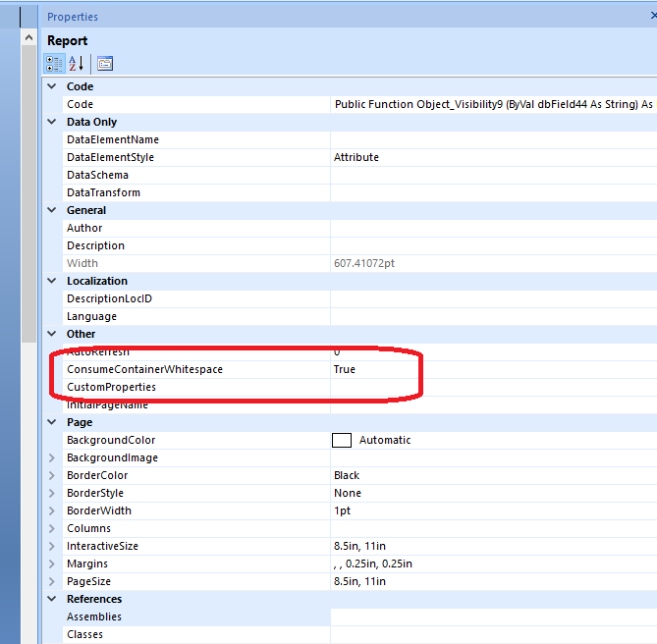Expand the Columns property
The height and width of the screenshot is (644, 657).
pyautogui.click(x=52, y=528)
